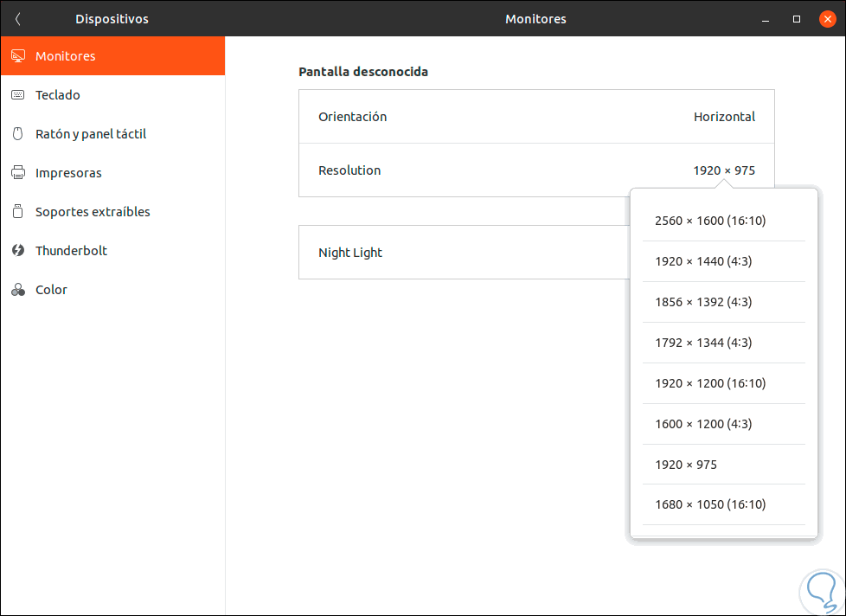Image resolution: width=846 pixels, height=616 pixels.
Task: Click the Thunderbolt lightning icon
Action: (17, 251)
